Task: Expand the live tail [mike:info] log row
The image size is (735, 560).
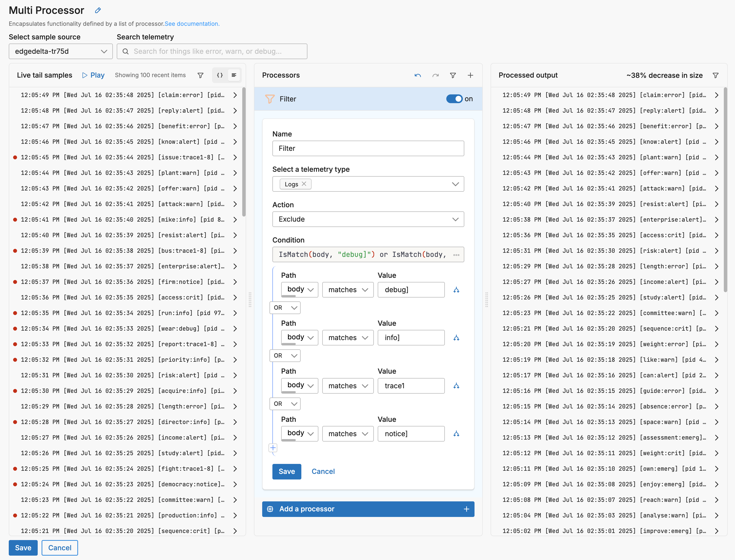Action: click(x=235, y=220)
